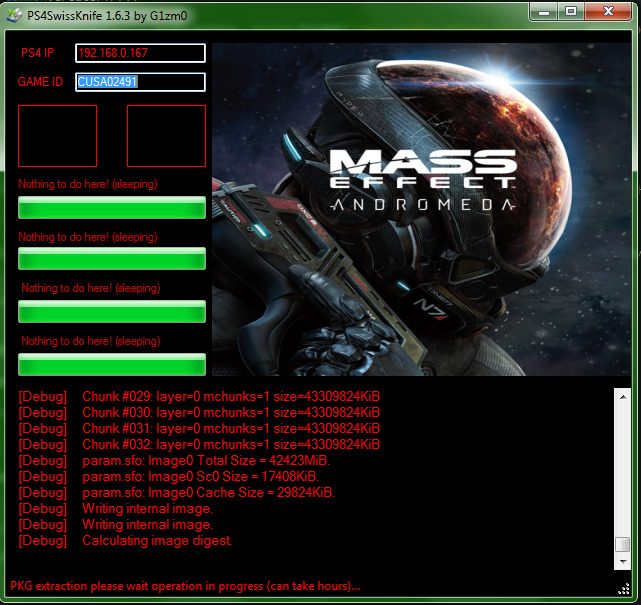Click the fourth green progress bar
This screenshot has height=605, width=641.
[x=112, y=364]
